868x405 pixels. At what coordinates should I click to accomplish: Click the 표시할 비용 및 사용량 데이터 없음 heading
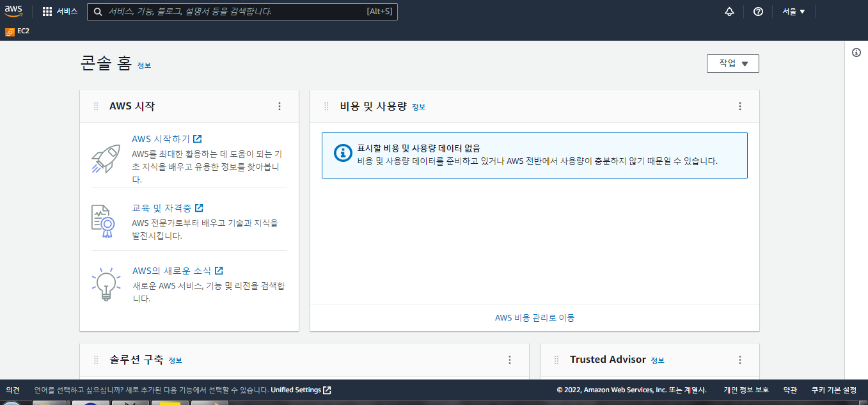coord(419,148)
